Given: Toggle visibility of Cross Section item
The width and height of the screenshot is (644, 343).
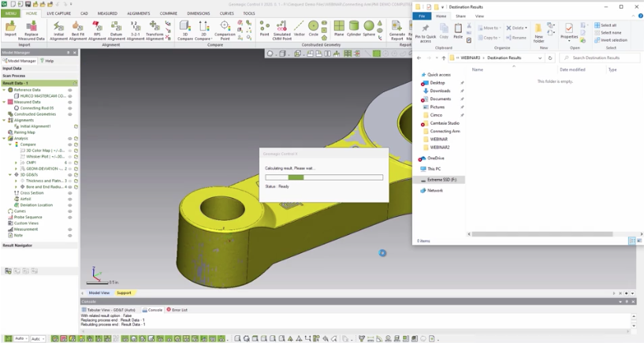Looking at the screenshot, I should [x=70, y=192].
